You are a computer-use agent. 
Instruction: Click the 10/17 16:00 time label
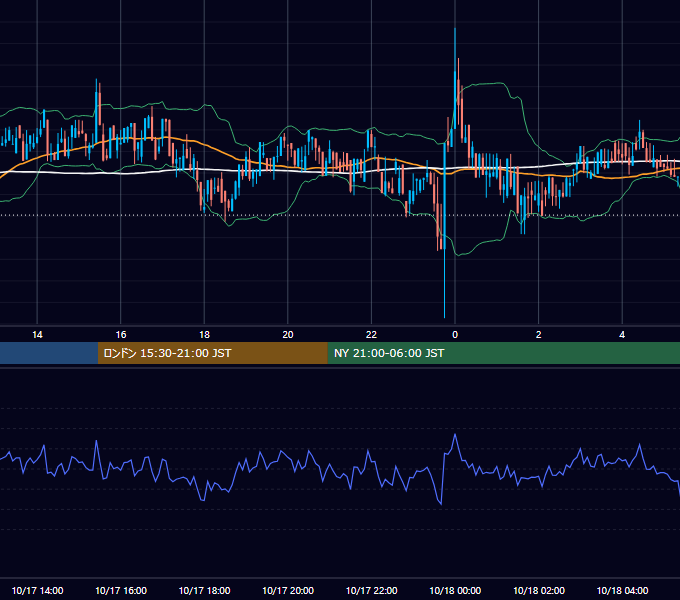pos(121,590)
